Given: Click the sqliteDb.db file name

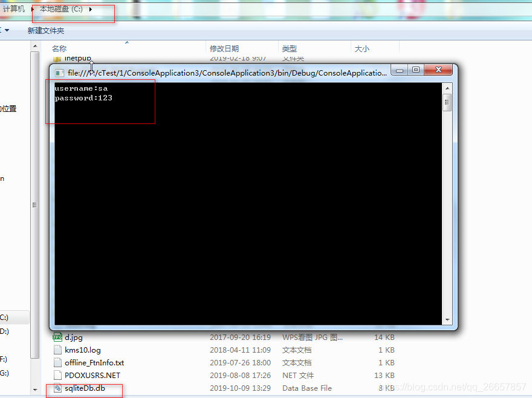Looking at the screenshot, I should click(85, 388).
